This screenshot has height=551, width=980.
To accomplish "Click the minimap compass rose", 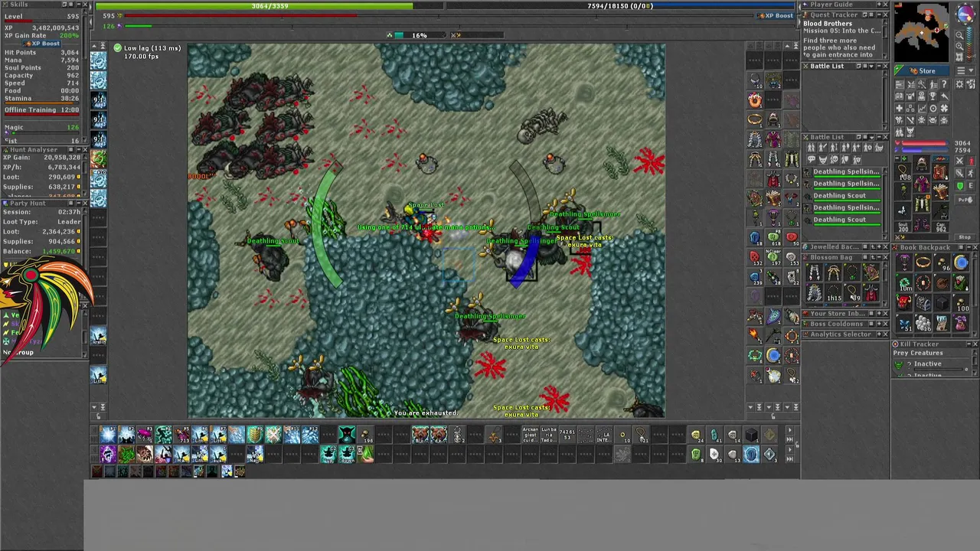I will click(965, 13).
